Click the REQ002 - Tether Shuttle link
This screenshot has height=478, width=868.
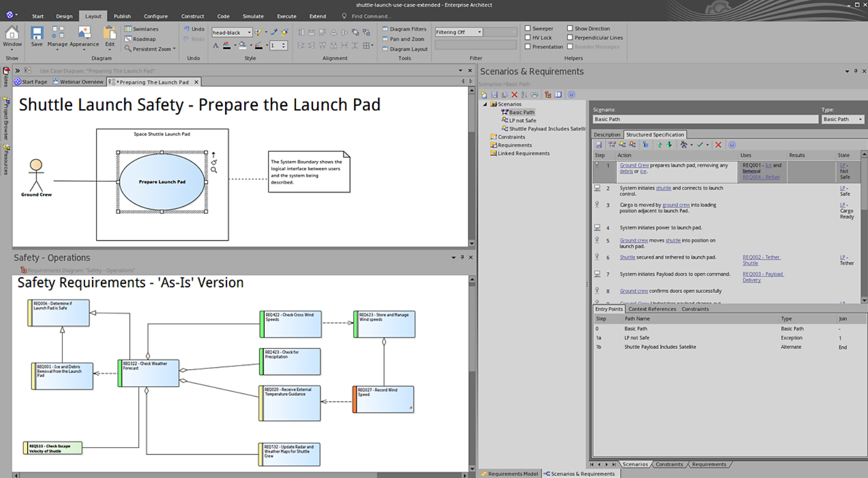pyautogui.click(x=761, y=260)
